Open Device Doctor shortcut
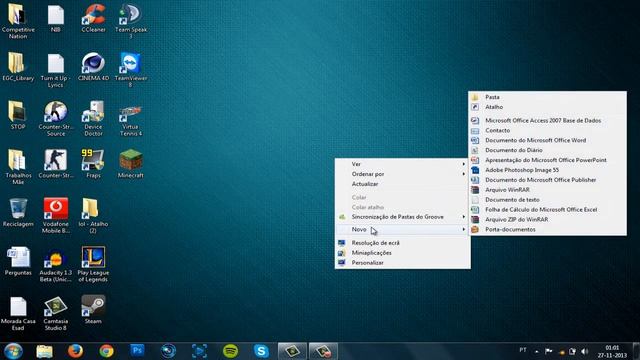This screenshot has width=640, height=360. [x=93, y=119]
